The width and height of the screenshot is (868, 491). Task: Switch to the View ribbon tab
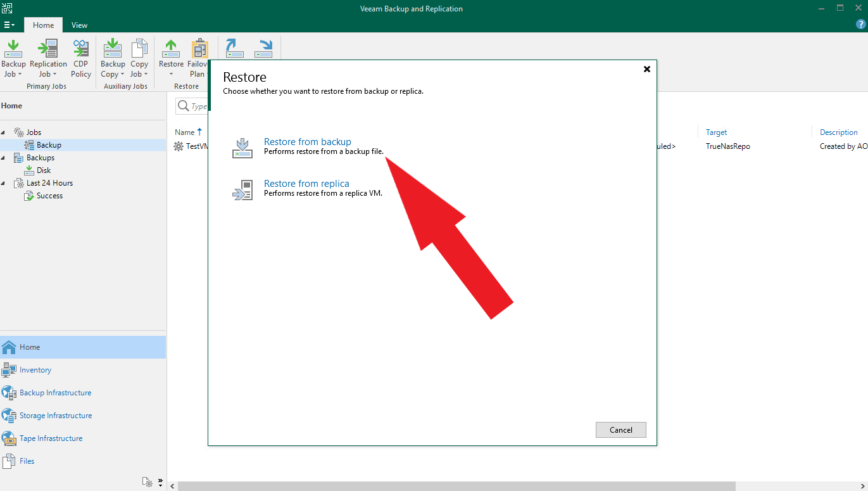coord(79,25)
